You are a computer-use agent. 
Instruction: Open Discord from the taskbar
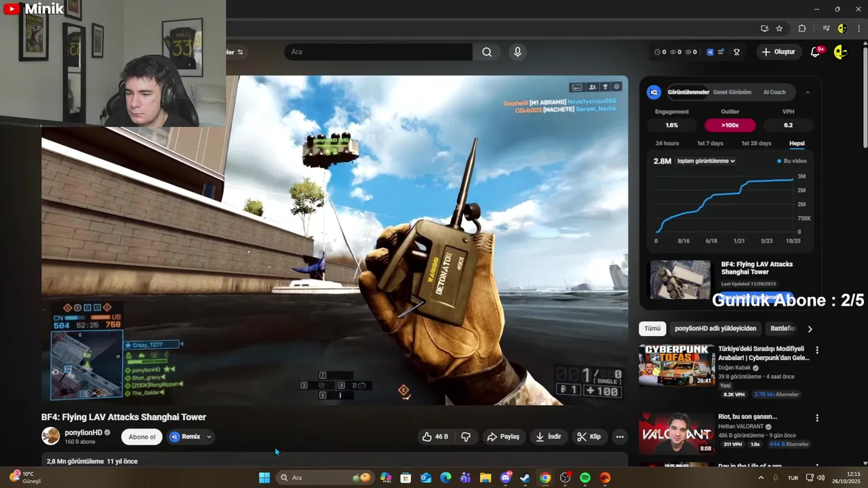[x=505, y=478]
